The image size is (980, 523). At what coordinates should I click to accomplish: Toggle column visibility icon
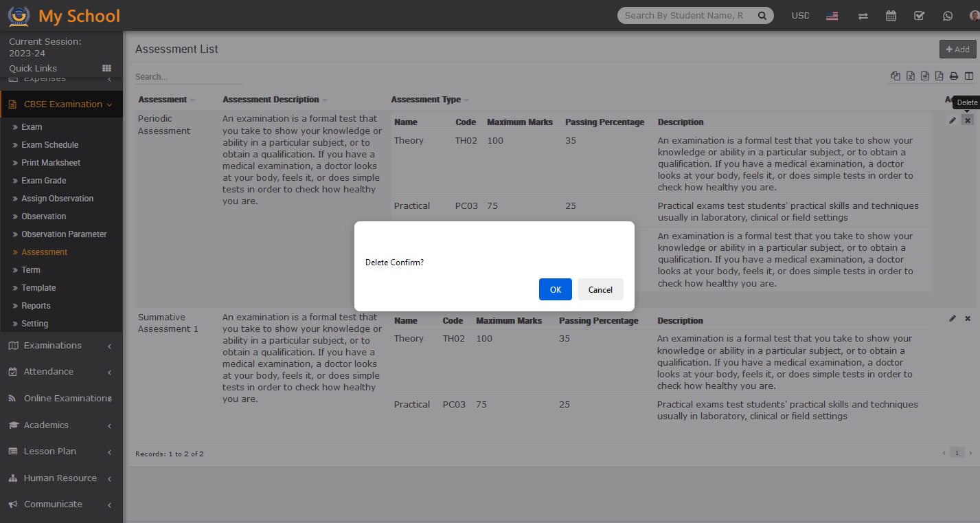click(x=969, y=76)
